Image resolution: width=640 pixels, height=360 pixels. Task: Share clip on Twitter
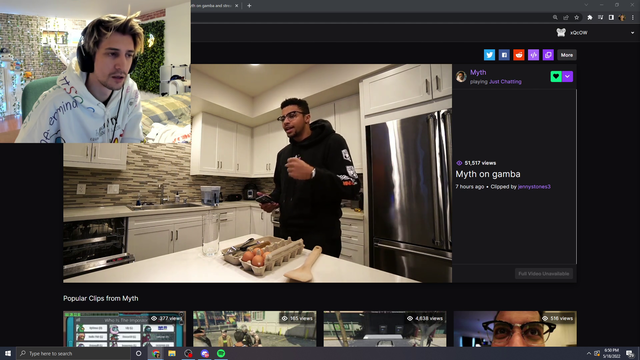pos(489,55)
